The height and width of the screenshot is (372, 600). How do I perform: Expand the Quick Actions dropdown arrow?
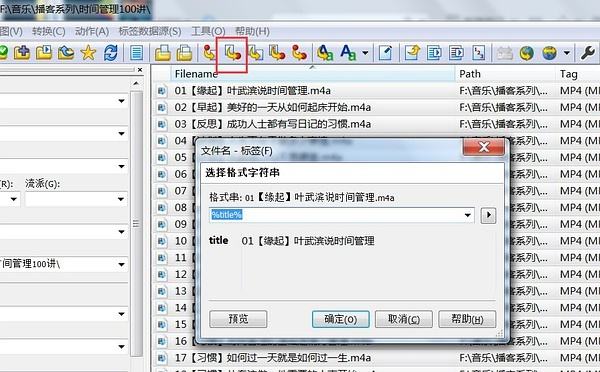365,53
